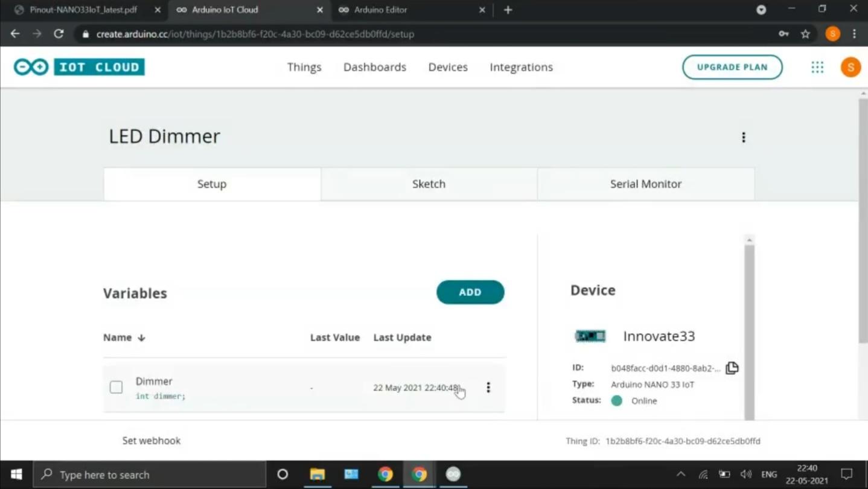Screen dimensions: 868x489
Task: Open a new browser tab
Action: [508, 10]
